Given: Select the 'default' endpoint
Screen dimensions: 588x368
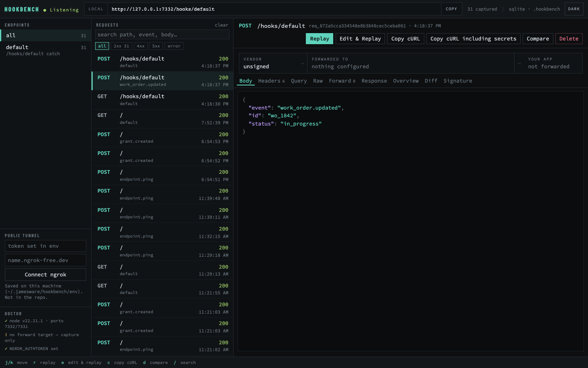Looking at the screenshot, I should (x=45, y=50).
